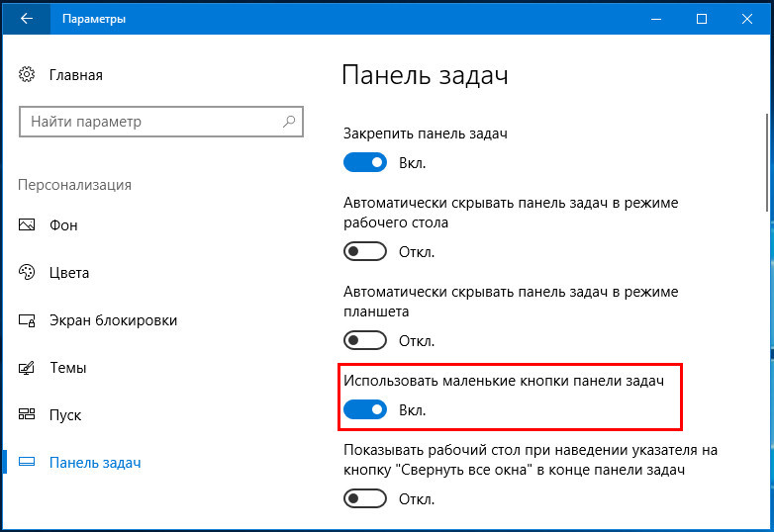The image size is (774, 532).
Task: Click the Экран блокировки icon
Action: tap(27, 320)
